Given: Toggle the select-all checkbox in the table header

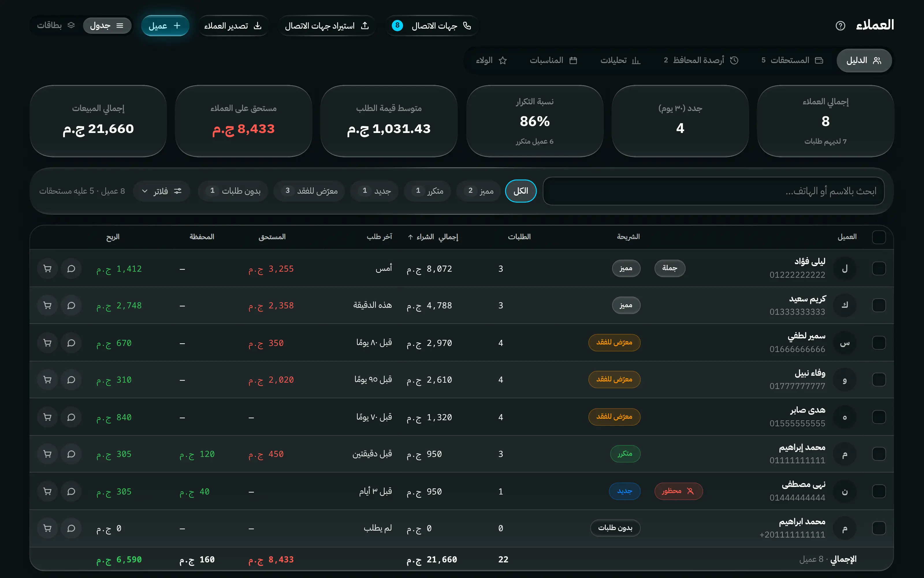Looking at the screenshot, I should click(x=879, y=237).
